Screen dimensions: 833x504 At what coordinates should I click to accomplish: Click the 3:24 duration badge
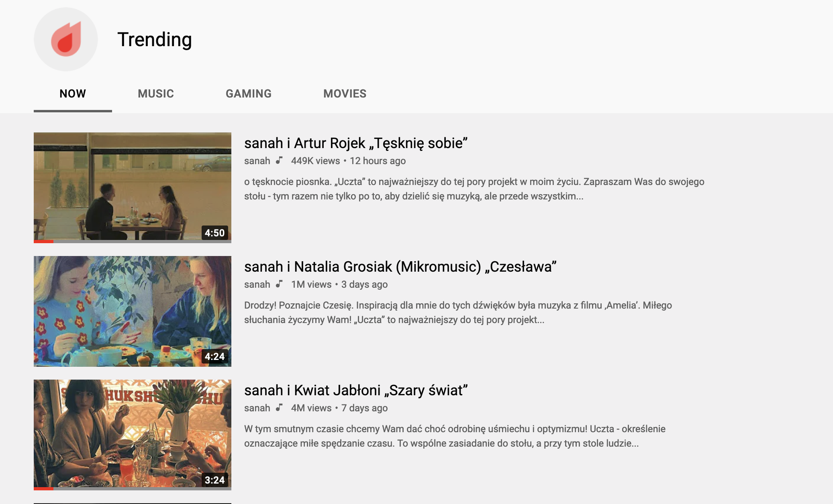214,480
